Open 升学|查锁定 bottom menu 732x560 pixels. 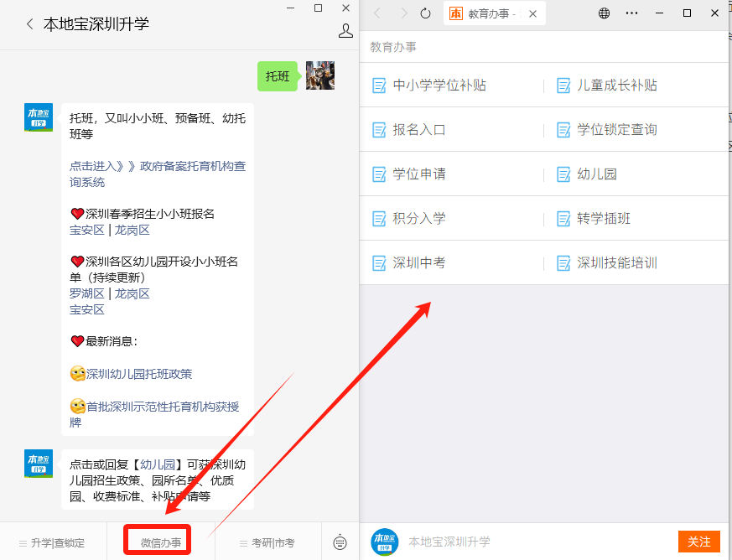[53, 542]
